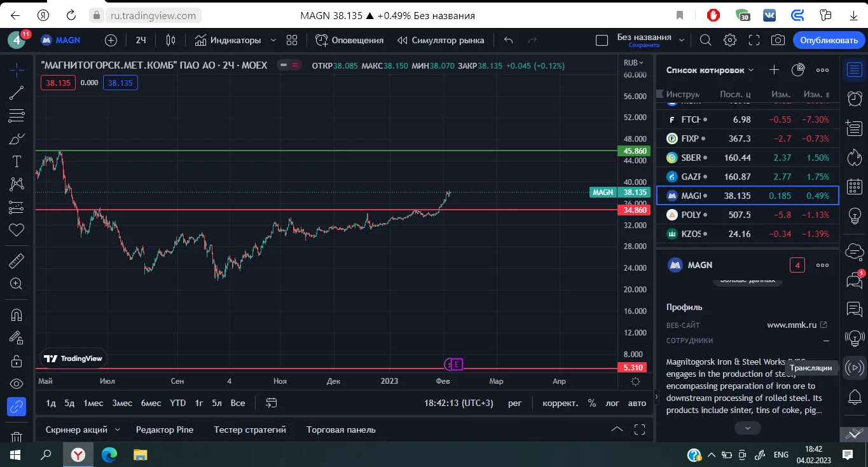The height and width of the screenshot is (467, 868).
Task: Toggle the лог logarithmic scale
Action: click(x=612, y=403)
